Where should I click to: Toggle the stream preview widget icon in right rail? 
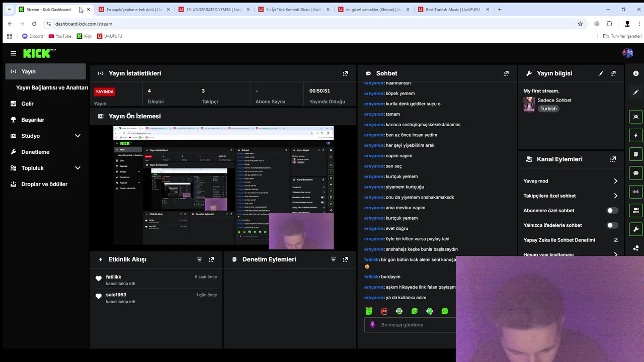636,117
